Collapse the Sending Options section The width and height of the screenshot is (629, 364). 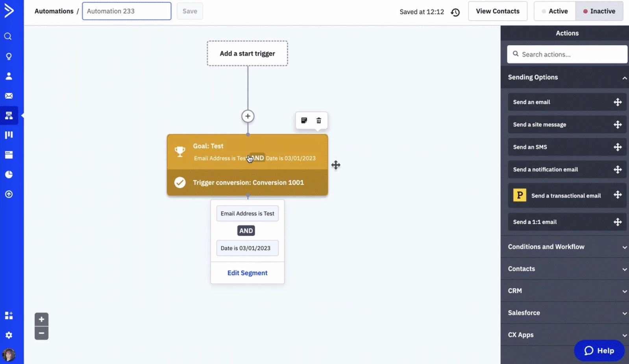pyautogui.click(x=624, y=78)
